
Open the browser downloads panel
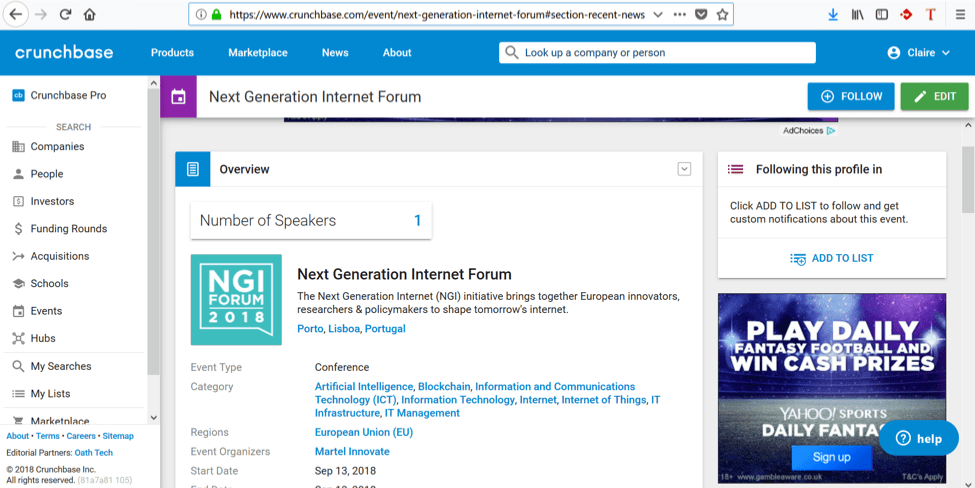tap(833, 15)
